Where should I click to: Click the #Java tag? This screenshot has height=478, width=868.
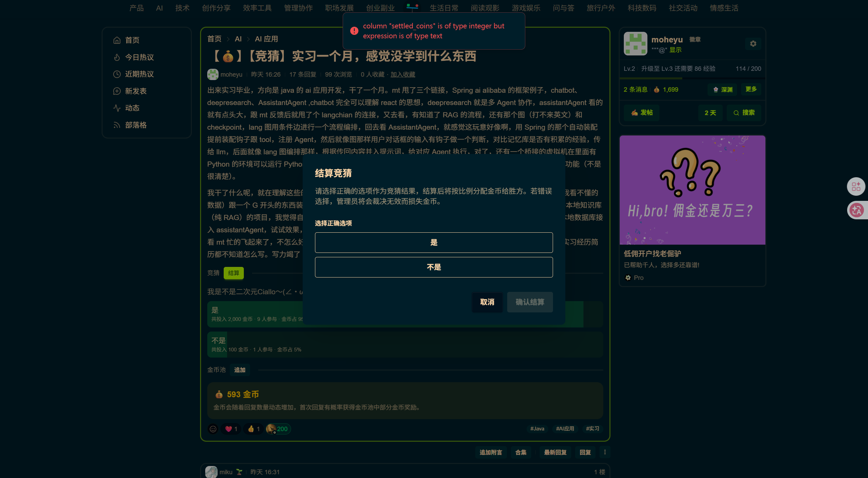coord(537,429)
